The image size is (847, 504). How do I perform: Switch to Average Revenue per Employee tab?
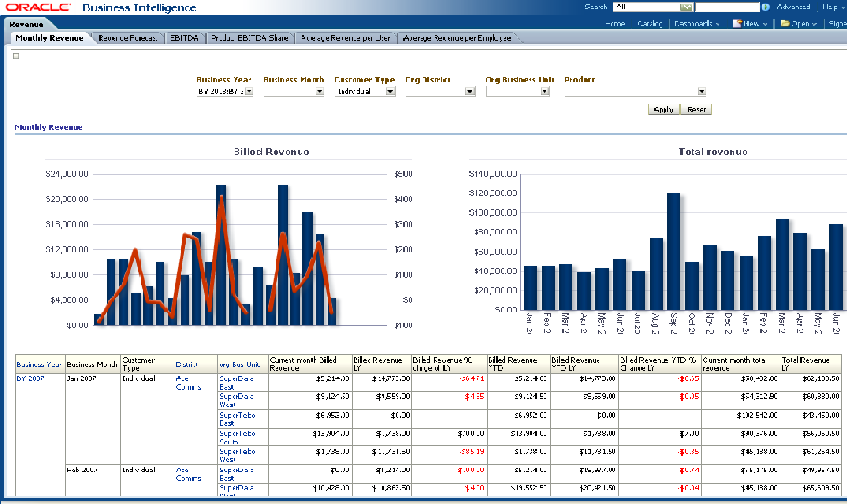[457, 38]
